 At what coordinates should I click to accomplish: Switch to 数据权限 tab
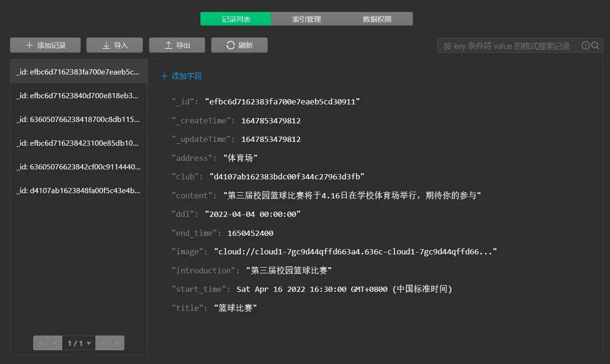377,19
